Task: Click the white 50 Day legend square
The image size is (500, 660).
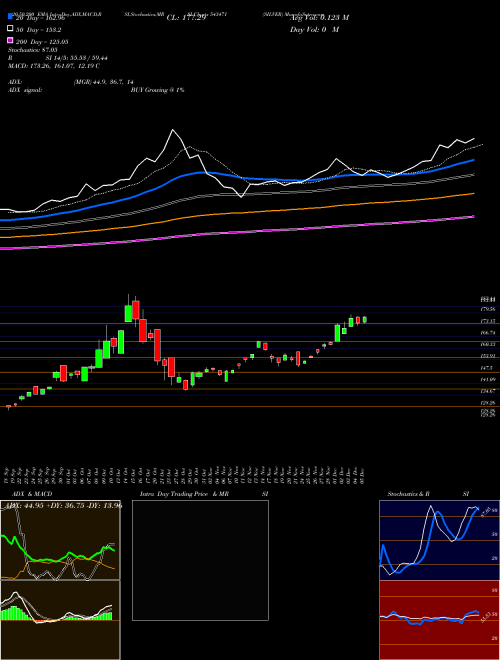Action: [10, 29]
